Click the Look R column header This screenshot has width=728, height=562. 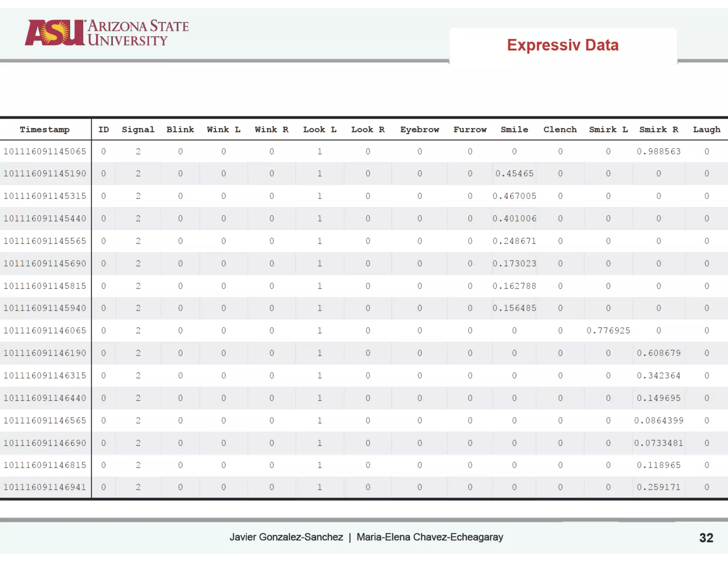(368, 130)
